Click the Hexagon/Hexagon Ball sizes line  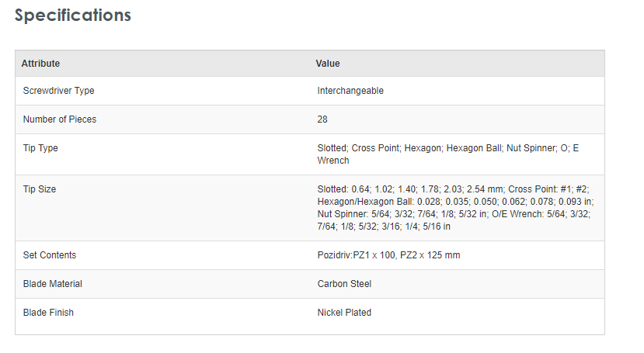pyautogui.click(x=455, y=202)
